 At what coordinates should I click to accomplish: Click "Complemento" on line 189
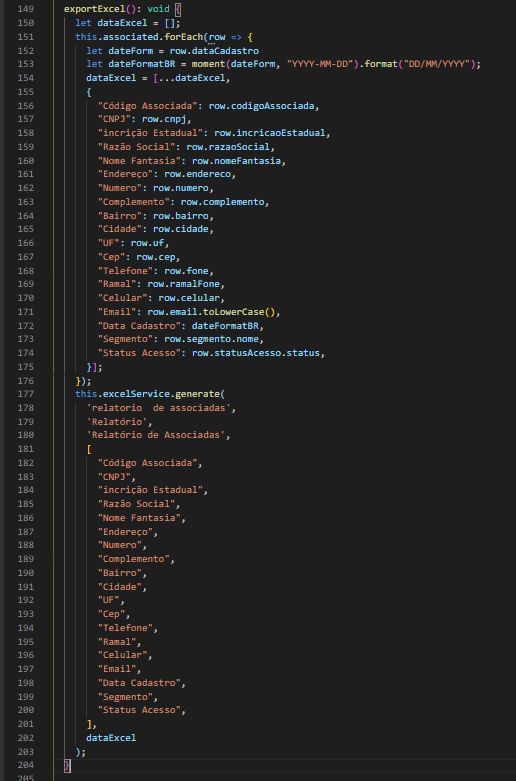(133, 559)
